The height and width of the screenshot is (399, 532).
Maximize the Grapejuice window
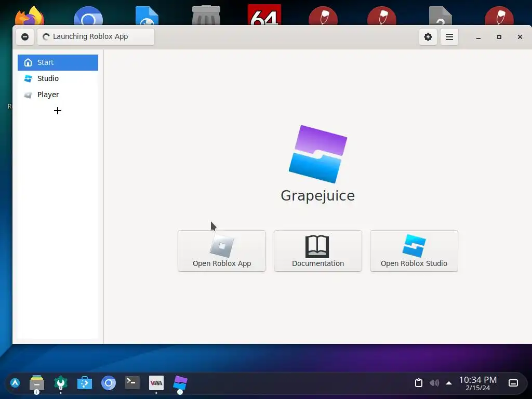pos(499,37)
